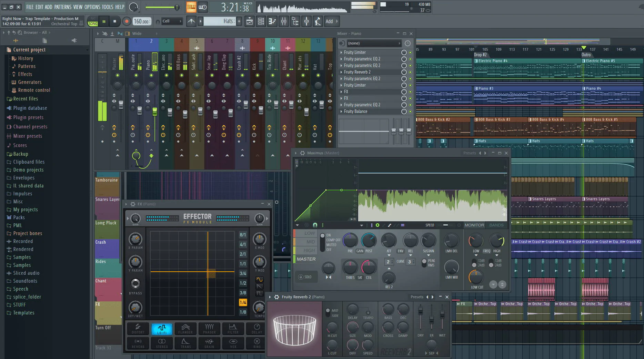Click the record button in transport
644x359 pixels.
click(x=127, y=21)
